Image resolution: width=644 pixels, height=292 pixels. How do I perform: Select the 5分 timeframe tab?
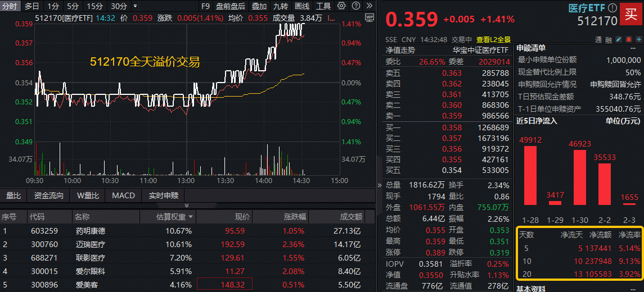coord(73,6)
